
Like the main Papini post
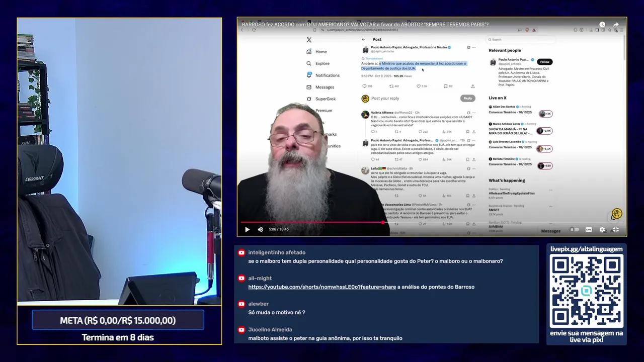[418, 86]
